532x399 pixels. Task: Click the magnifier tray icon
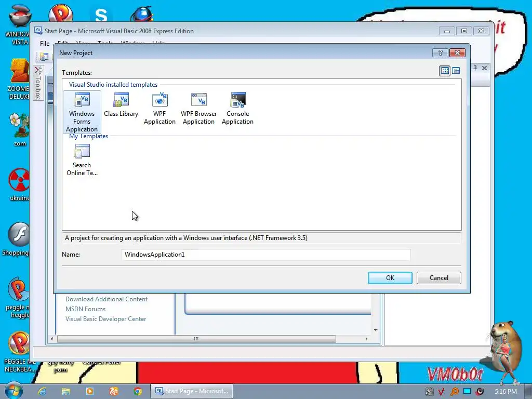point(454,392)
